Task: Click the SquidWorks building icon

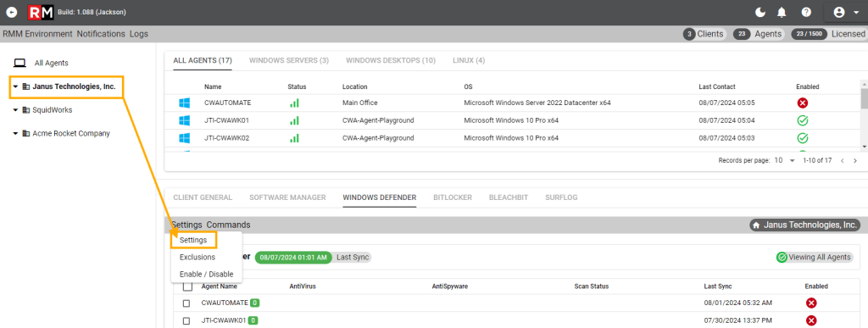Action: click(x=26, y=110)
